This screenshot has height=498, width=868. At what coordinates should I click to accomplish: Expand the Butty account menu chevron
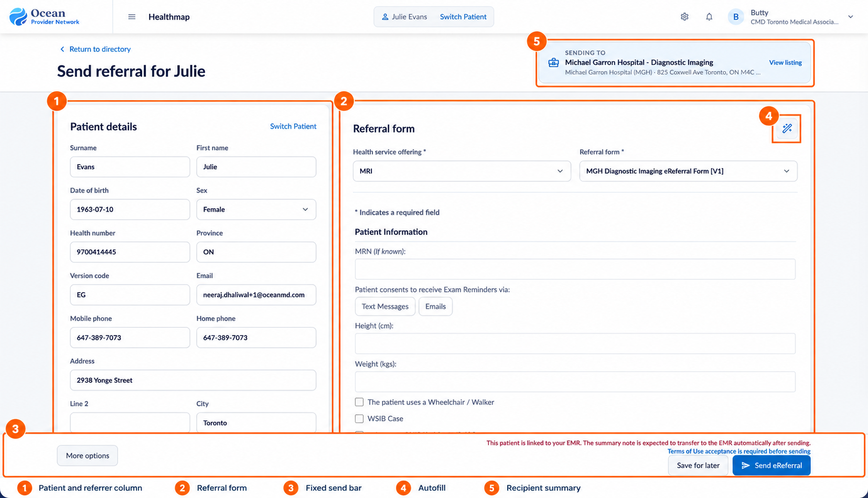(x=851, y=17)
